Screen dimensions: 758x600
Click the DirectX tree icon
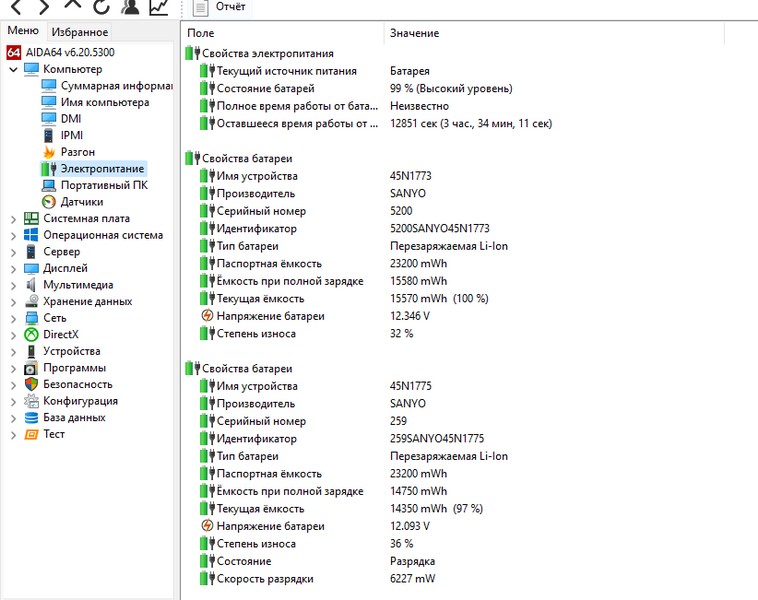pyautogui.click(x=32, y=335)
